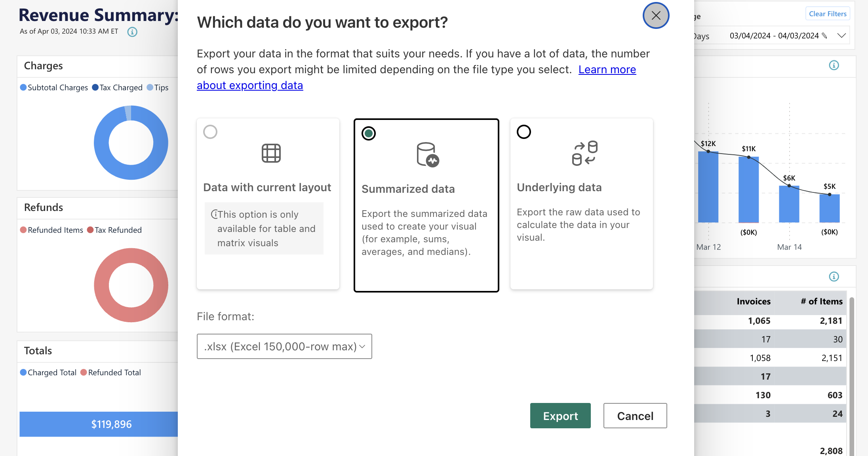Click the Clear Filters button

(x=828, y=14)
